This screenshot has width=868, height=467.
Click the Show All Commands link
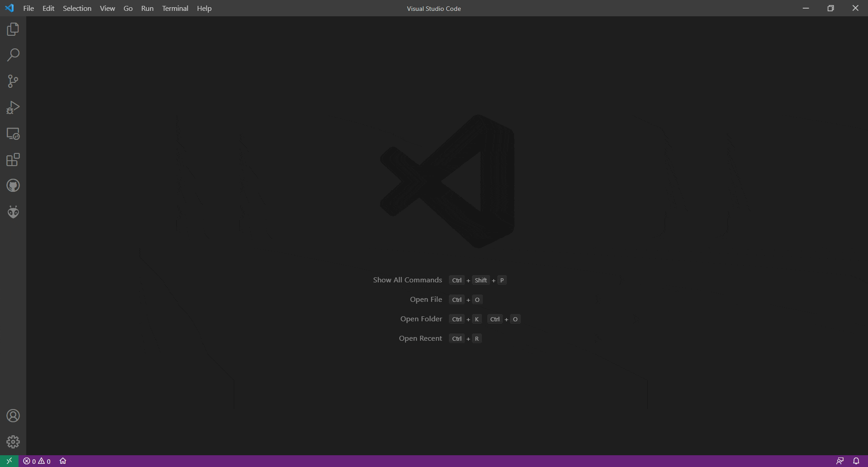407,280
